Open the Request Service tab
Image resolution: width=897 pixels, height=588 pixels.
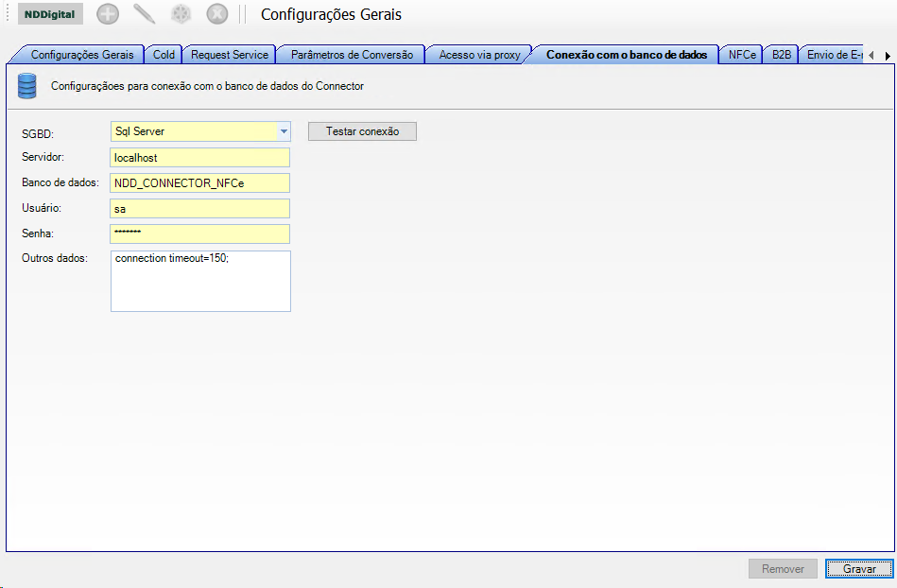(229, 55)
